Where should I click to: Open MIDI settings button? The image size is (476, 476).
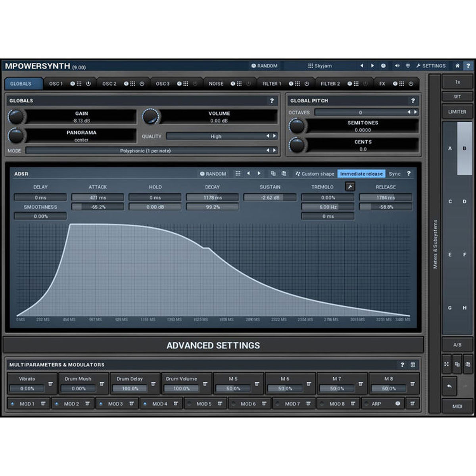tap(457, 407)
